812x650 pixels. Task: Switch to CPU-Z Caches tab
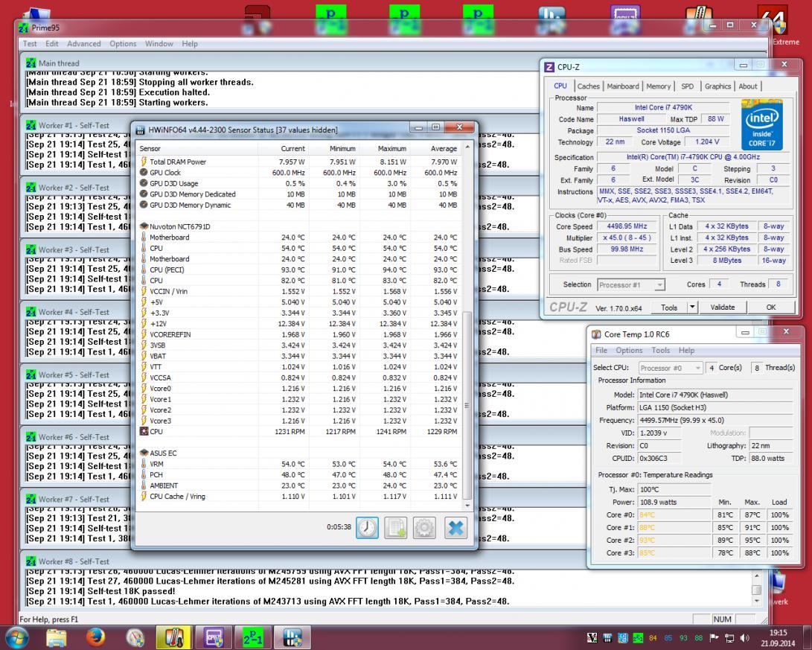point(588,86)
